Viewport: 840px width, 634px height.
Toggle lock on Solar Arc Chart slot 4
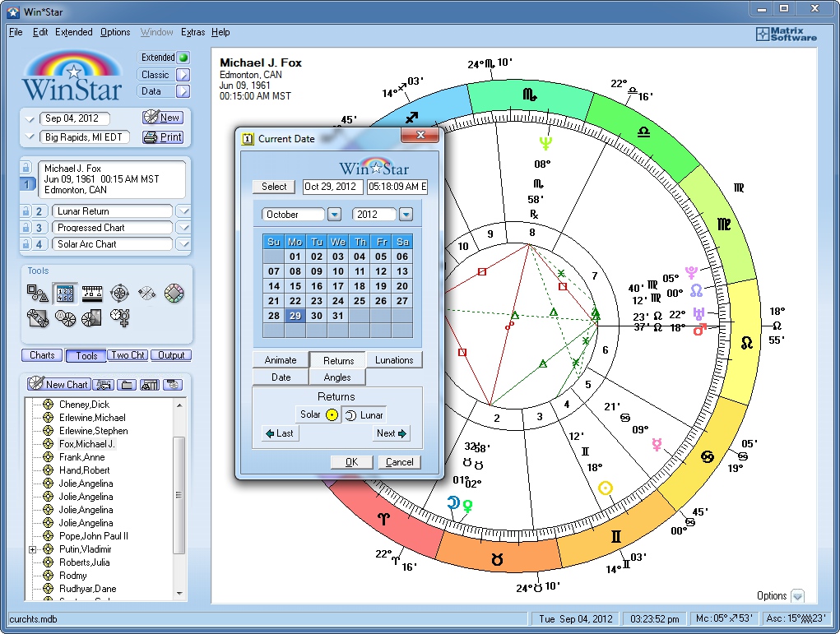point(26,244)
